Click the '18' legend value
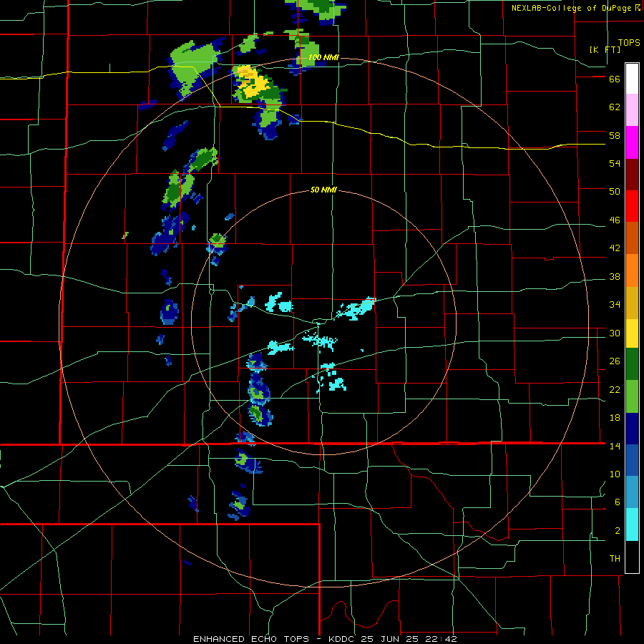Viewport: 644px width, 644px height. point(615,418)
